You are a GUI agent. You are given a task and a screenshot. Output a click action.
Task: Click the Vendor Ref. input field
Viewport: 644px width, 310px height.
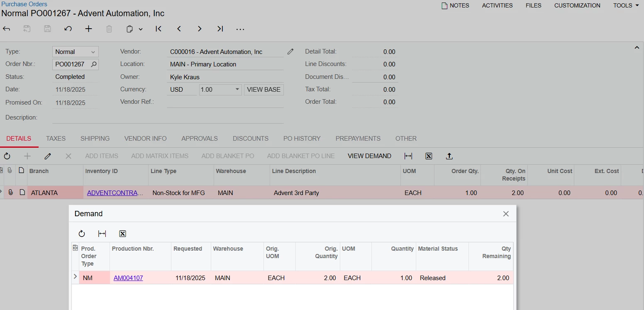[x=225, y=102]
